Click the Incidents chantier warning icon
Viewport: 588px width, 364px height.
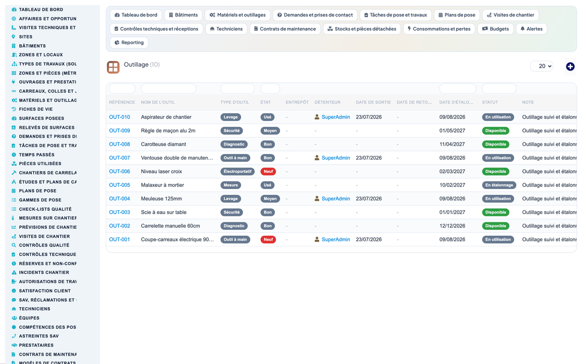click(14, 272)
